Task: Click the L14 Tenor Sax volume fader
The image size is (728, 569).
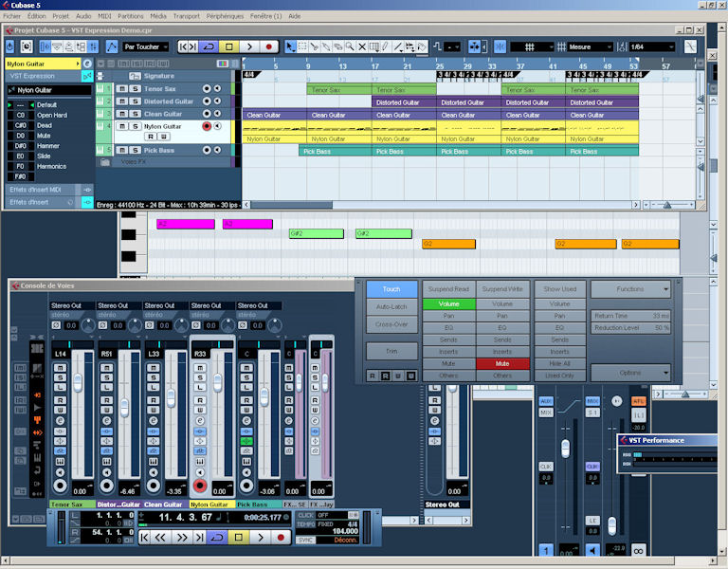Action: (78, 382)
